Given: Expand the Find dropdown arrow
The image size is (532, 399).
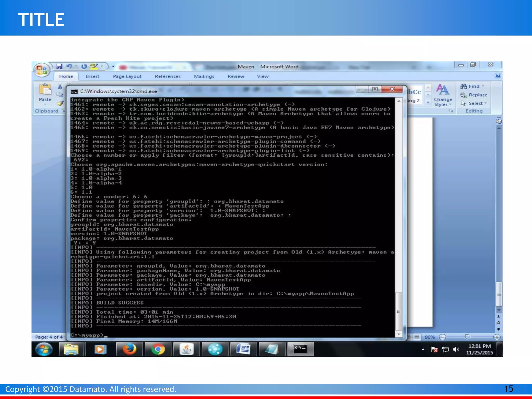Looking at the screenshot, I should 483,86.
